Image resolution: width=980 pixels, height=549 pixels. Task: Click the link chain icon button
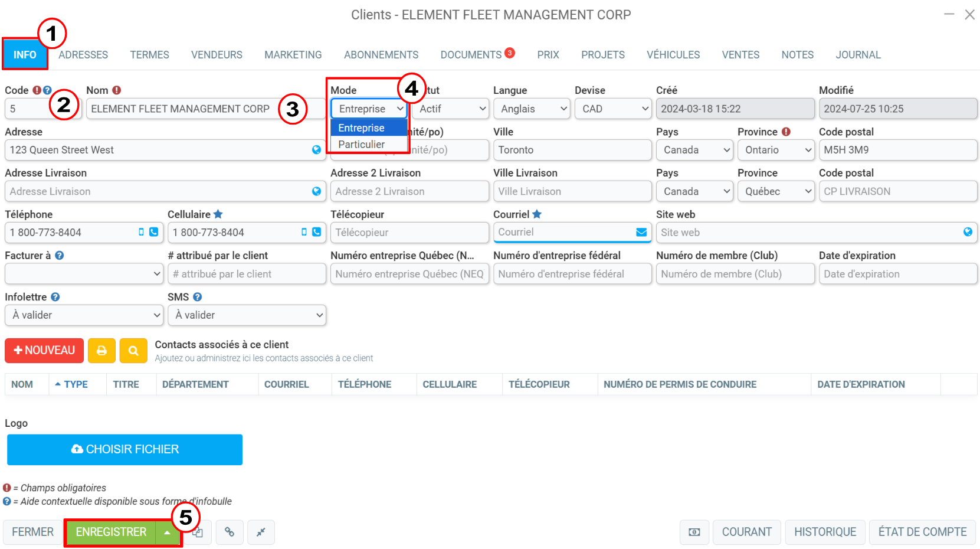click(230, 532)
